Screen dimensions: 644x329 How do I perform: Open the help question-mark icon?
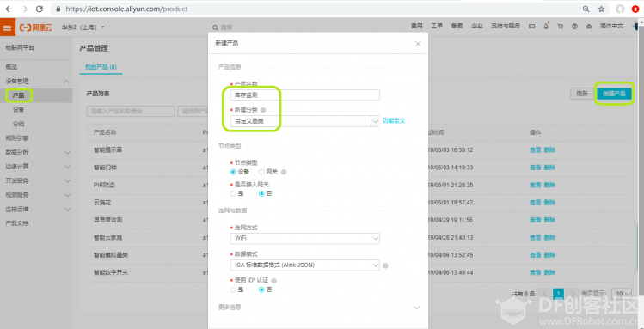574,27
